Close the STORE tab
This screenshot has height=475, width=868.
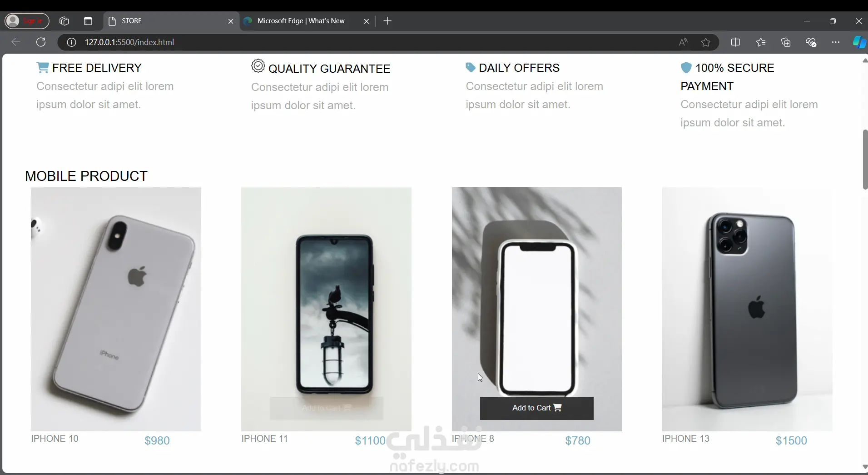pyautogui.click(x=231, y=21)
